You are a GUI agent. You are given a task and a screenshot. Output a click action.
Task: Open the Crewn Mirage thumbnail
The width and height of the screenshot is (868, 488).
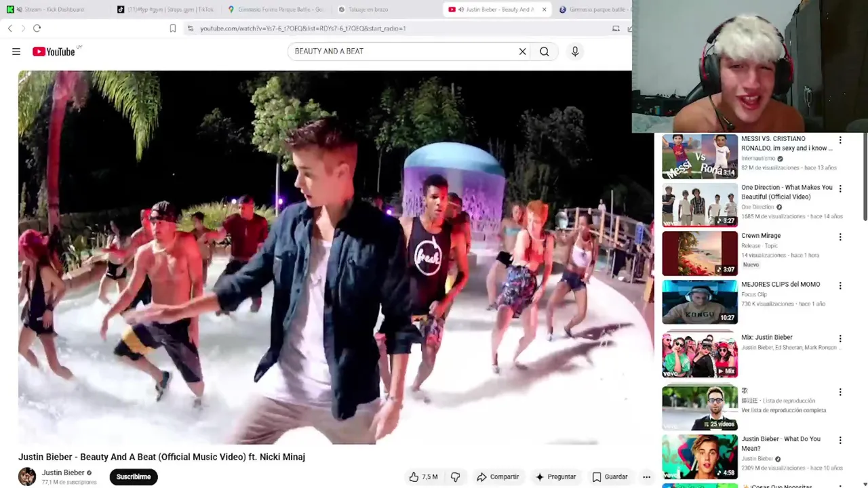click(x=700, y=253)
